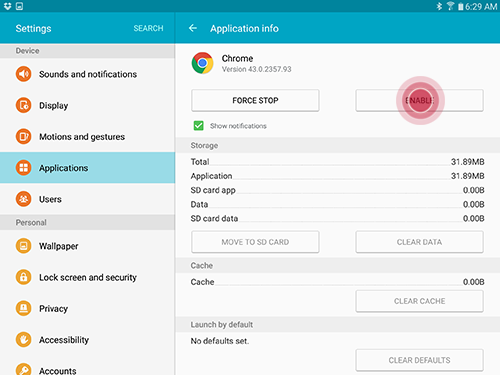Tap the Launch by default section header
This screenshot has width=500, height=375.
[337, 324]
